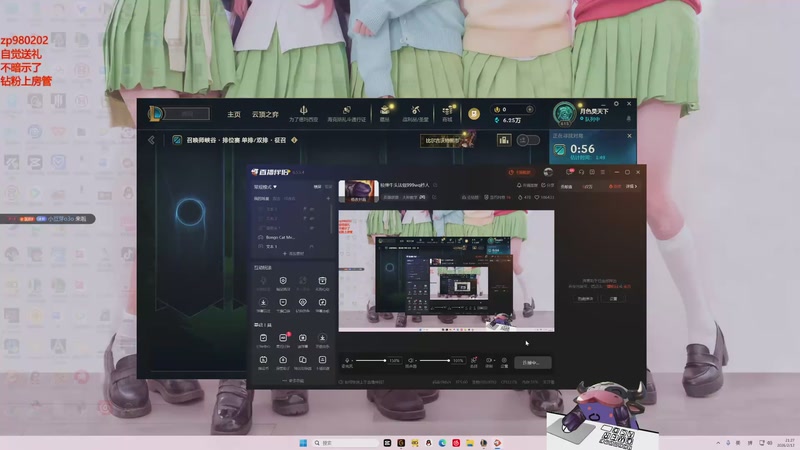
Task: Open the messages icon in 直播伴侣 title bar
Action: tap(569, 172)
